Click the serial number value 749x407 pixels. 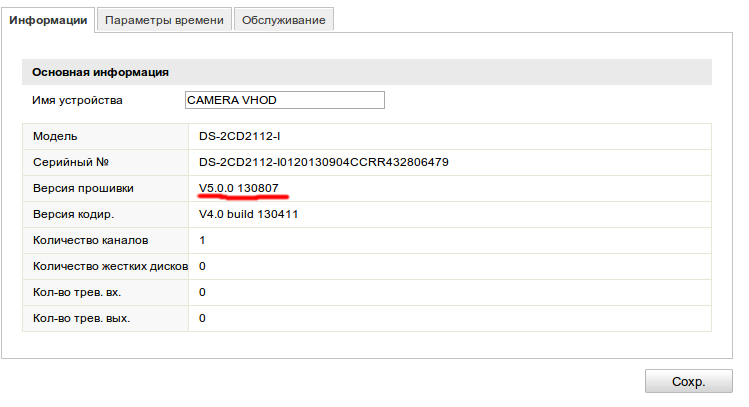(x=324, y=162)
